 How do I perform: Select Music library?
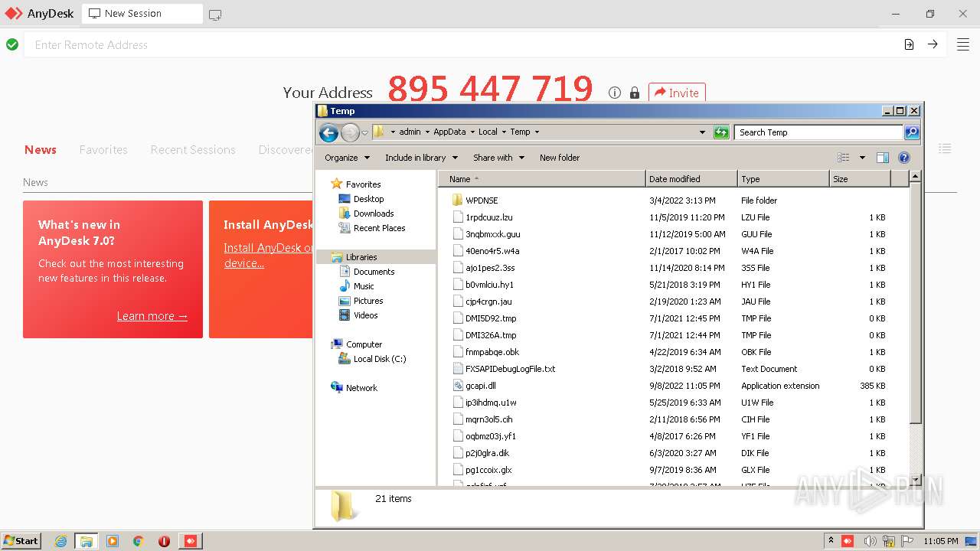coord(364,286)
